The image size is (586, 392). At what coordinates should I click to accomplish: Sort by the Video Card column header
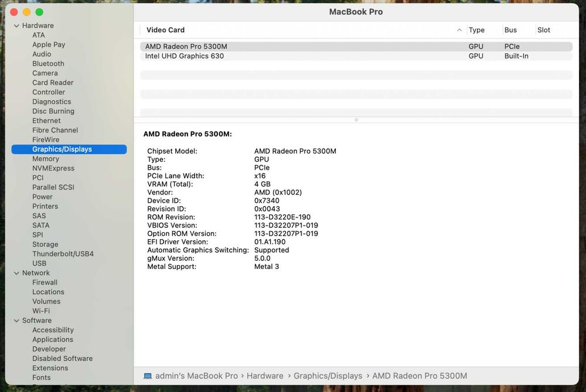tap(166, 30)
